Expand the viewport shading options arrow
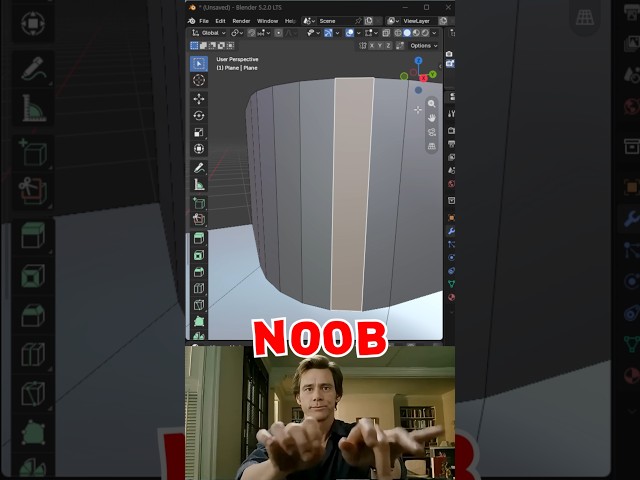 tap(434, 33)
